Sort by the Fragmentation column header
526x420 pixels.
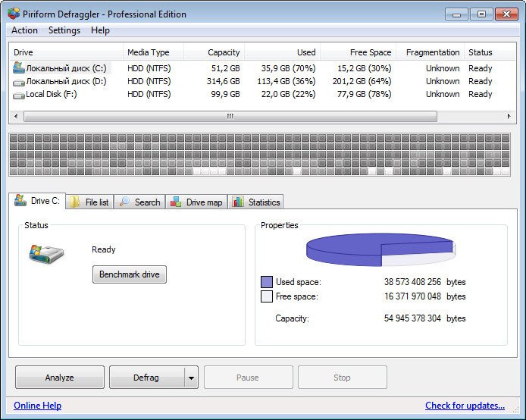click(430, 52)
